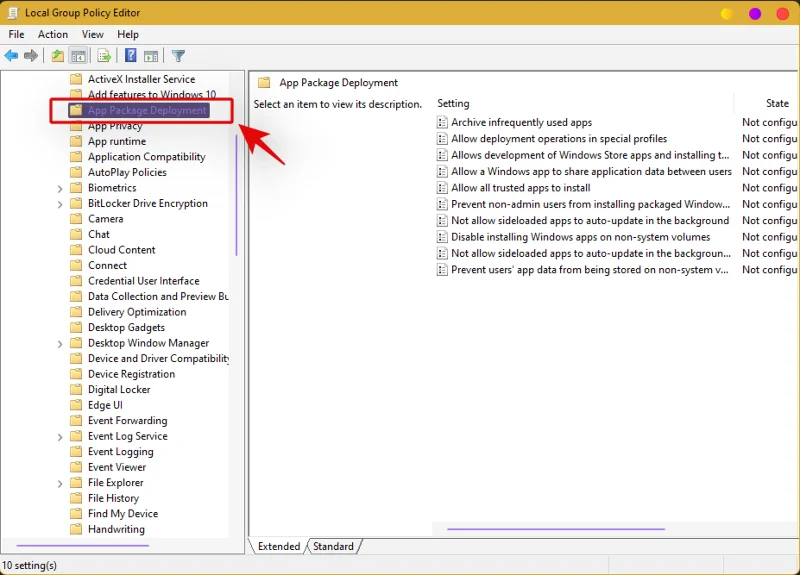Click the Export List toolbar icon

tap(103, 56)
